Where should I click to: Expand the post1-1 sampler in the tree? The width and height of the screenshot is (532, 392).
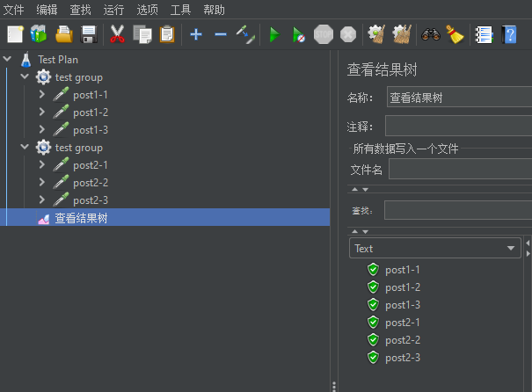click(41, 94)
